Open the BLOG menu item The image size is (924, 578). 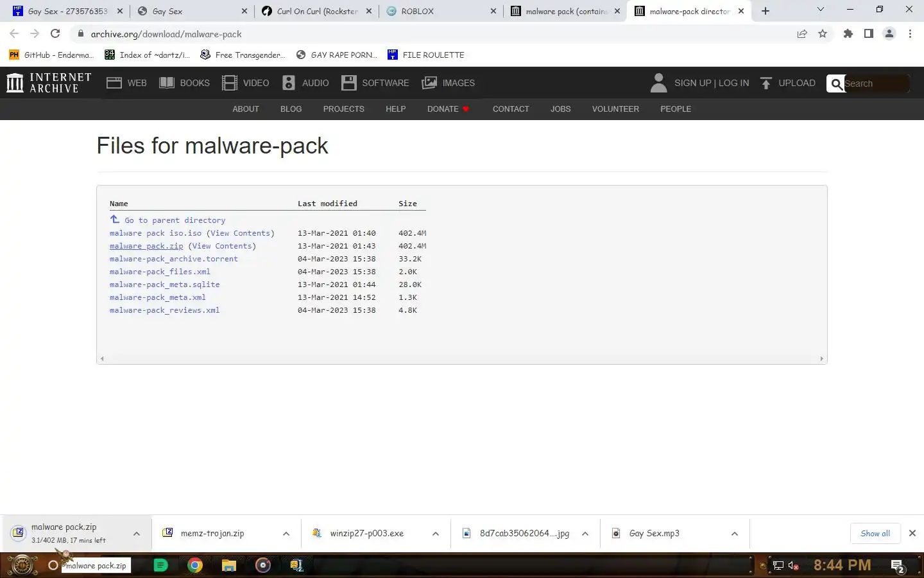pyautogui.click(x=291, y=109)
